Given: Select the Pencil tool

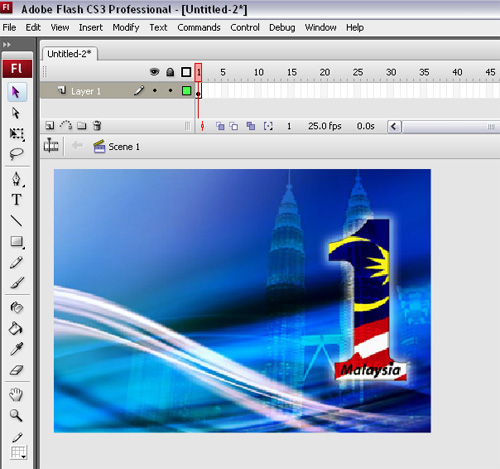Looking at the screenshot, I should pos(16,262).
